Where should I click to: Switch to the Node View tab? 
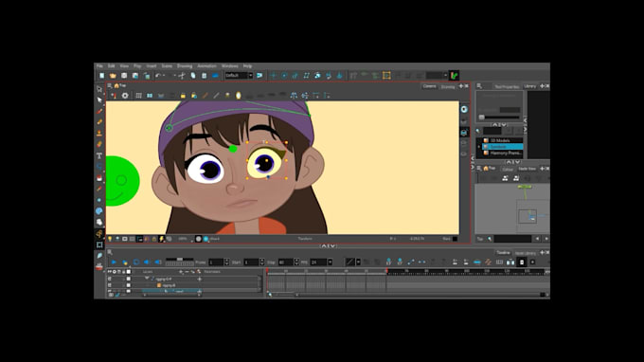coord(527,169)
